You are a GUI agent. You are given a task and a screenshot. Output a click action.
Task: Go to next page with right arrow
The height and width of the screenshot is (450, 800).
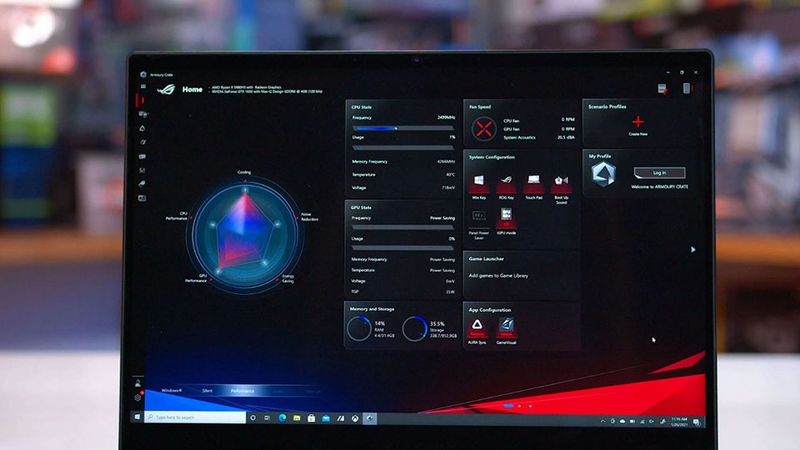point(692,249)
